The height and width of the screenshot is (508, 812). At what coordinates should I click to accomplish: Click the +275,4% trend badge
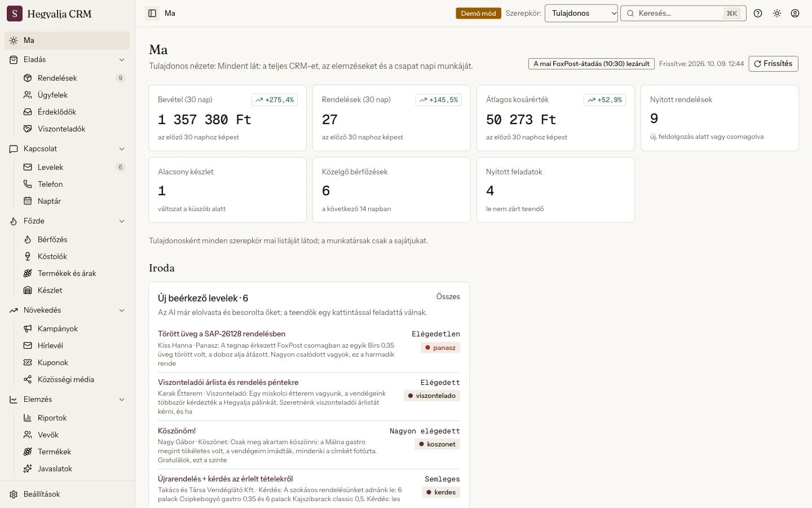point(275,100)
